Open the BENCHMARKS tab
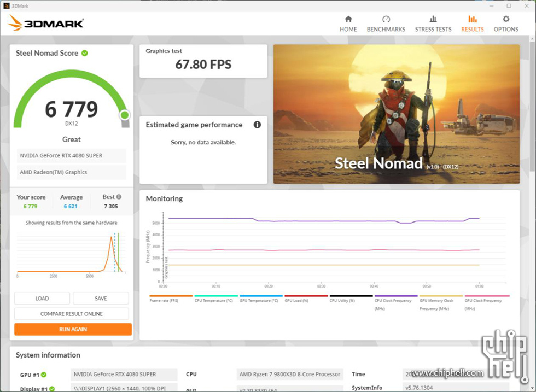Image resolution: width=536 pixels, height=392 pixels. click(386, 24)
